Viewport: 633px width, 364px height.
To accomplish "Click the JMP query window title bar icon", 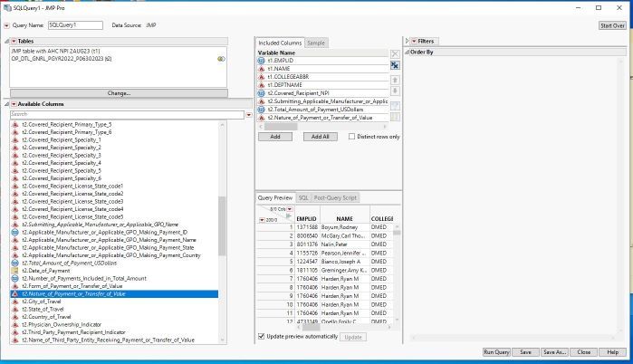I will click(x=7, y=7).
